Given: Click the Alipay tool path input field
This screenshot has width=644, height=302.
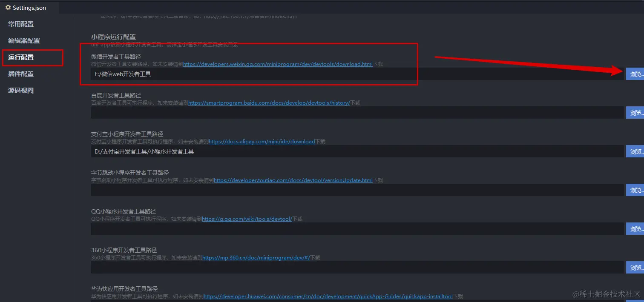Looking at the screenshot, I should (357, 151).
